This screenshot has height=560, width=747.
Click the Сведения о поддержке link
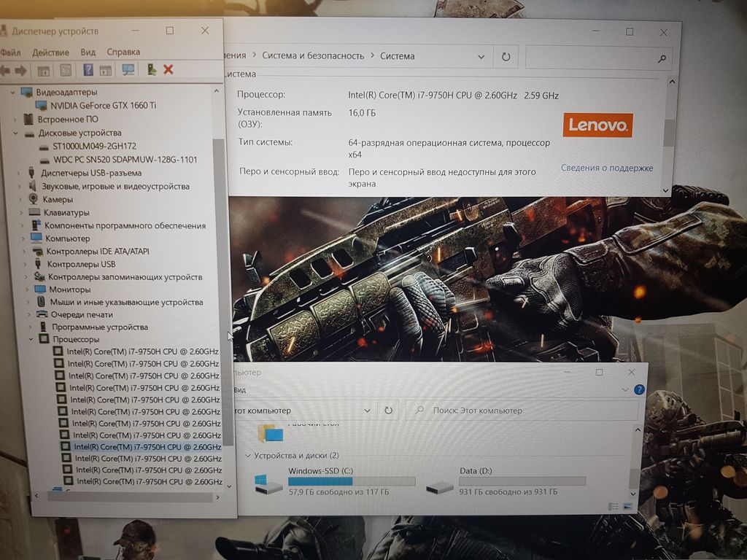pos(606,168)
